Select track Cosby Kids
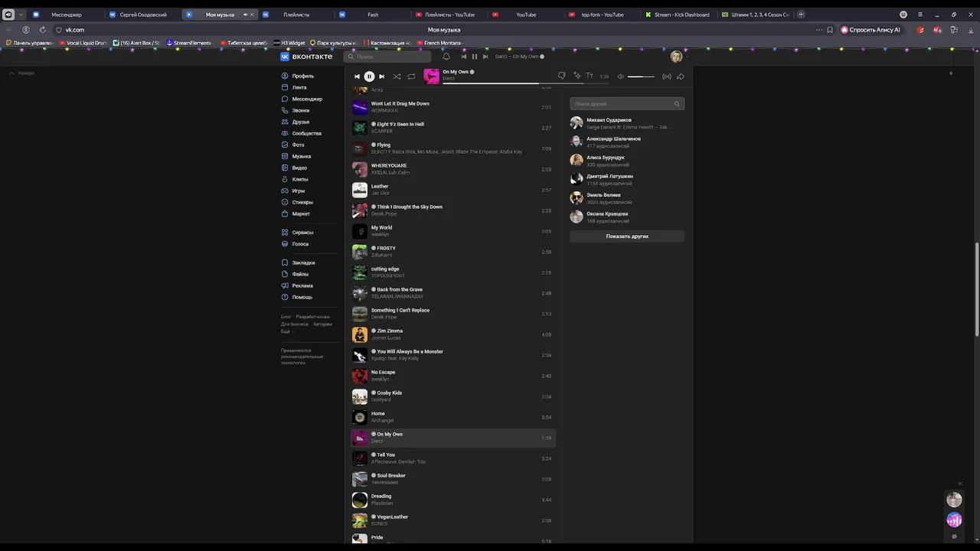The height and width of the screenshot is (551, 980). (x=453, y=396)
